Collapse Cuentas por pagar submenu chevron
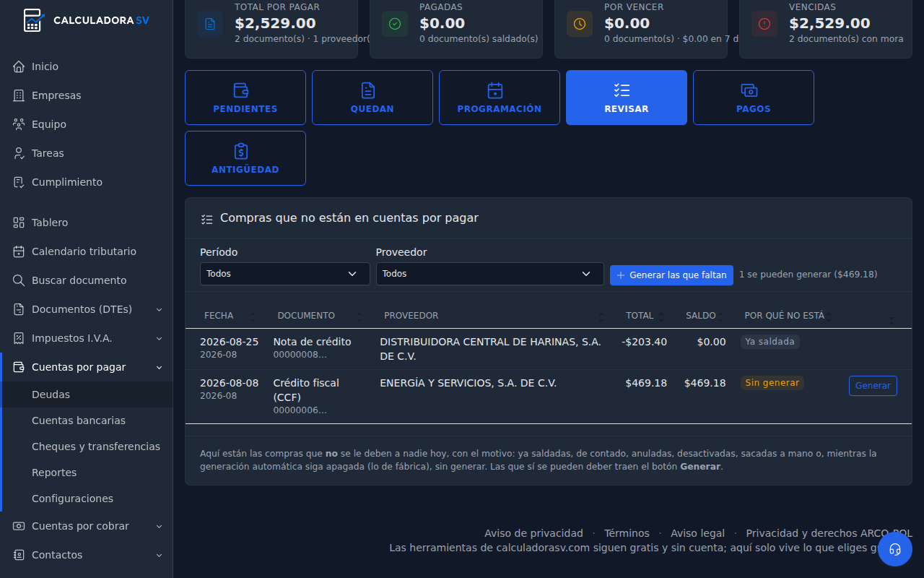This screenshot has height=578, width=924. [x=159, y=367]
